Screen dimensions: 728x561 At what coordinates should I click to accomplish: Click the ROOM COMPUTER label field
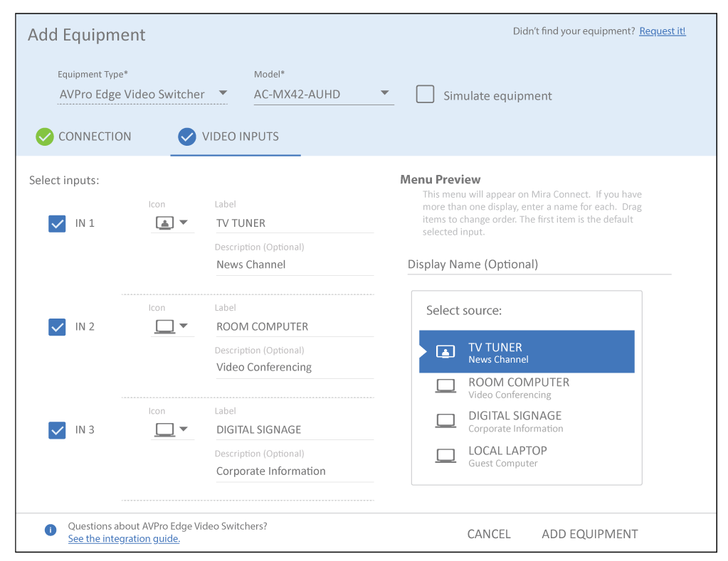[x=295, y=326]
